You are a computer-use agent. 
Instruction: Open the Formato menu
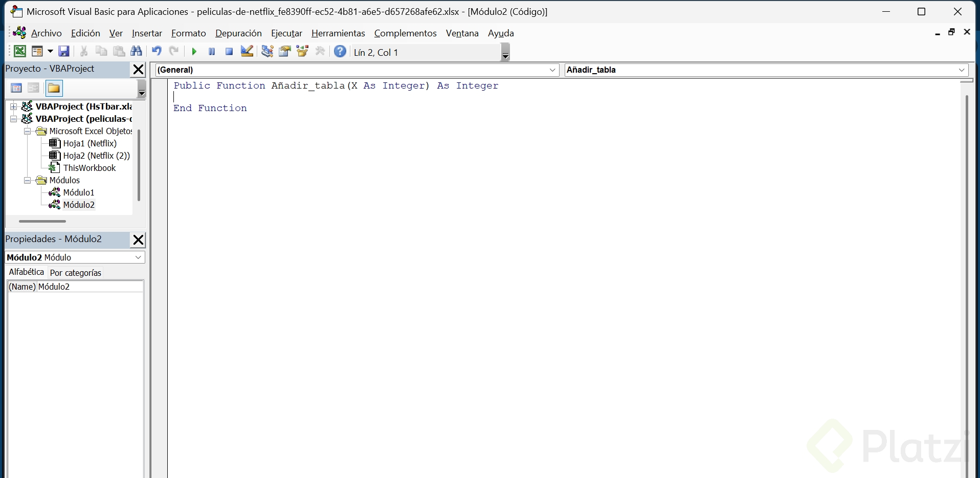[x=189, y=33]
